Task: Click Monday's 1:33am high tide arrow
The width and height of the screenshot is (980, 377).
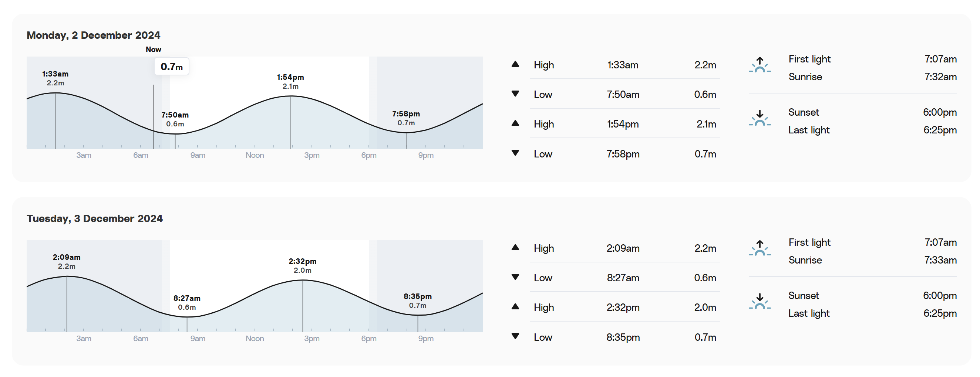Action: point(515,64)
